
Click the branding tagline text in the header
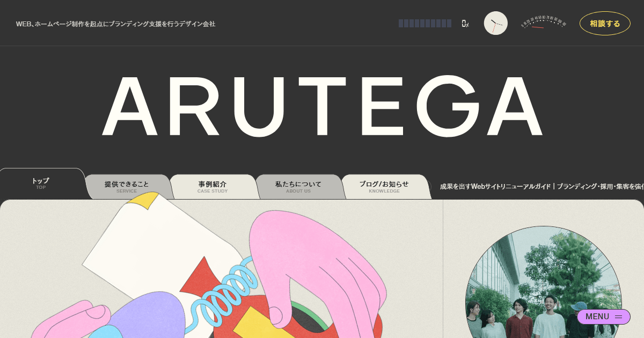coord(116,24)
